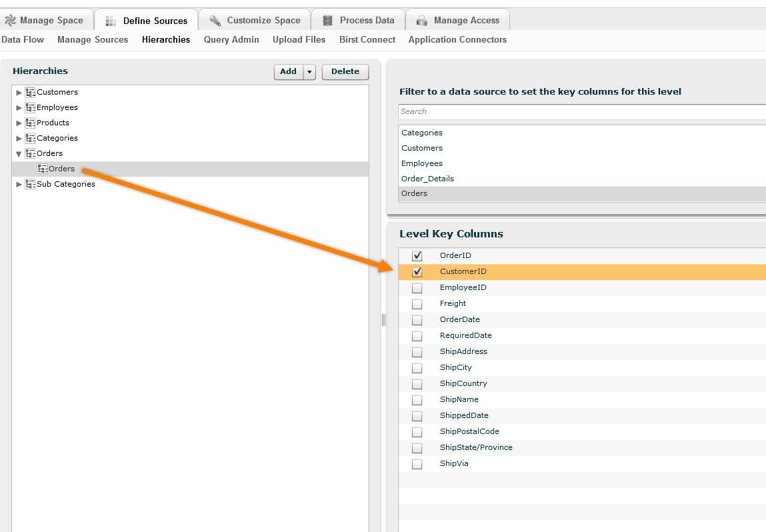Viewport: 766px width, 532px height.
Task: Click the Categories hierarchy icon
Action: tap(30, 138)
